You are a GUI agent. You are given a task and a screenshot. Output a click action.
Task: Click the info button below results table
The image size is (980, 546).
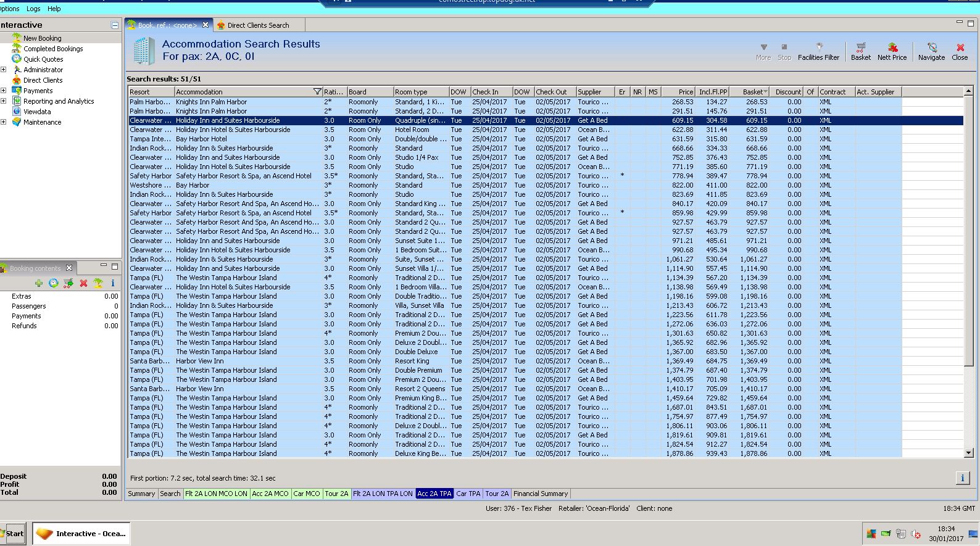(962, 478)
